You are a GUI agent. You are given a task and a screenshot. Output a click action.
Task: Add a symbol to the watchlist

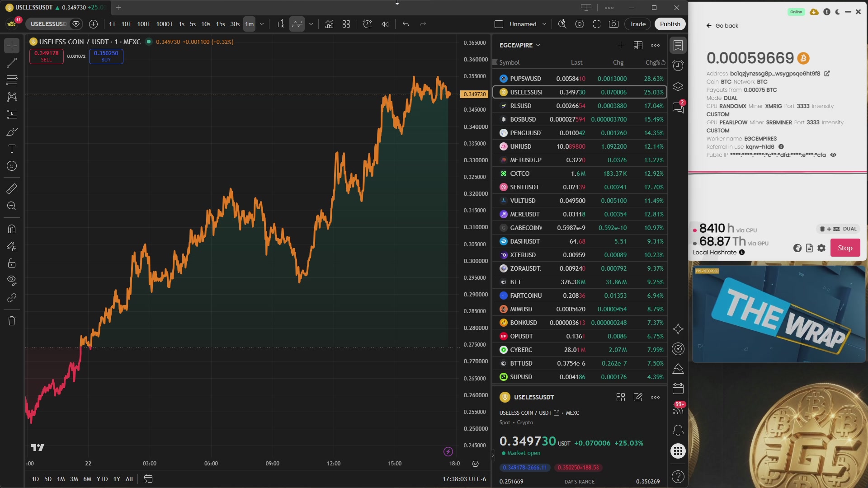(621, 45)
